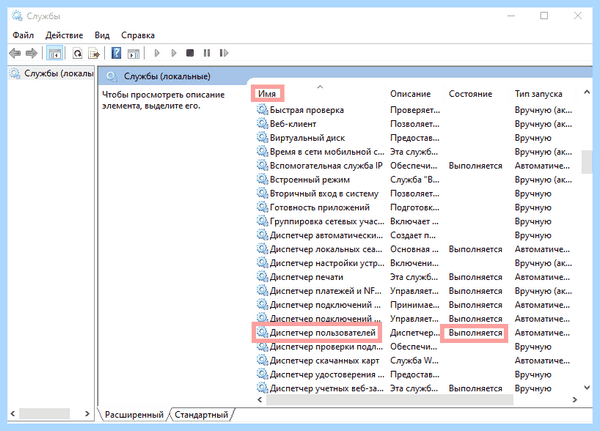Select the Диспетчер пользователей service

[x=323, y=333]
